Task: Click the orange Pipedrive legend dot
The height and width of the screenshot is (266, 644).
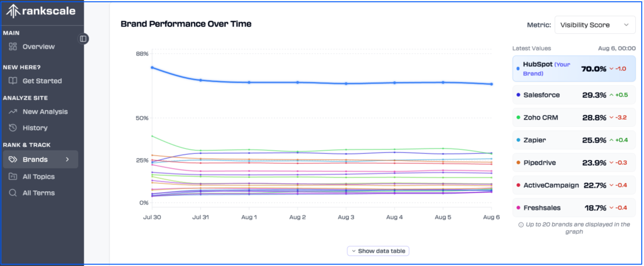Action: click(x=518, y=163)
